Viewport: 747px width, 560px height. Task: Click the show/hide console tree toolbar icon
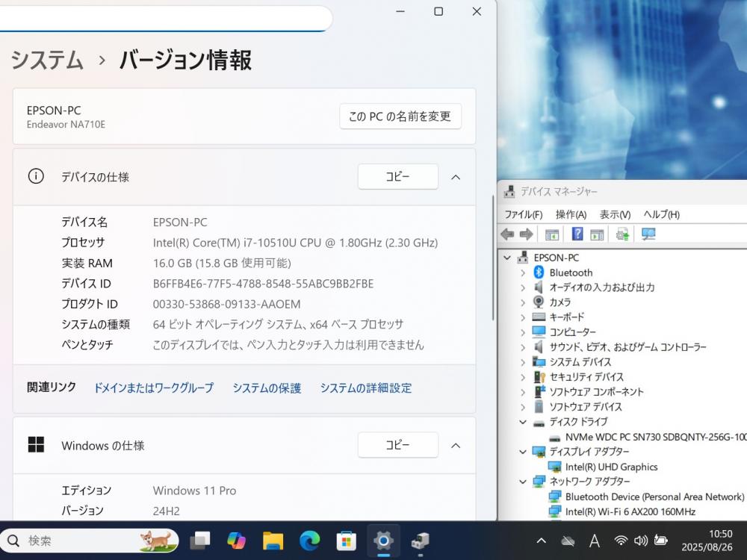pyautogui.click(x=552, y=234)
